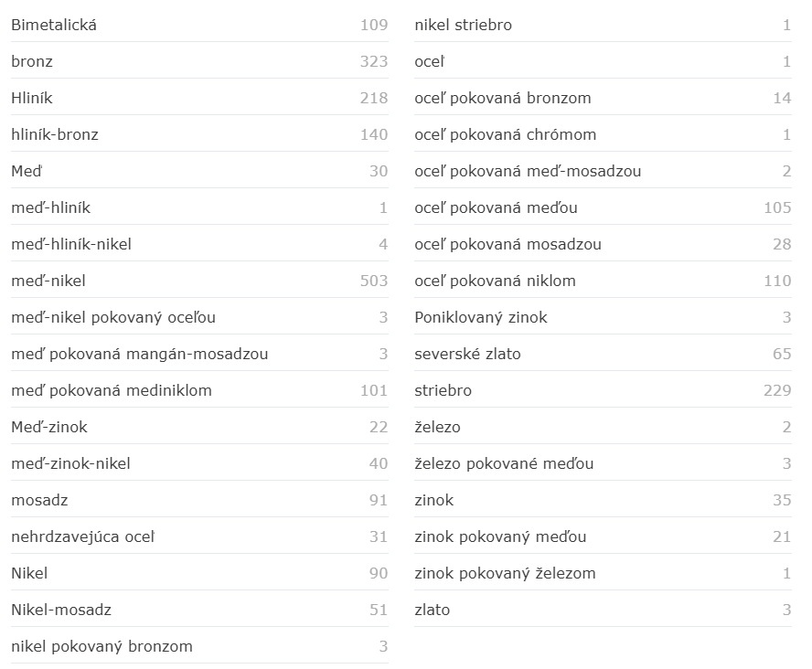Click the severské zlato link
The image size is (812, 669).
tap(467, 354)
